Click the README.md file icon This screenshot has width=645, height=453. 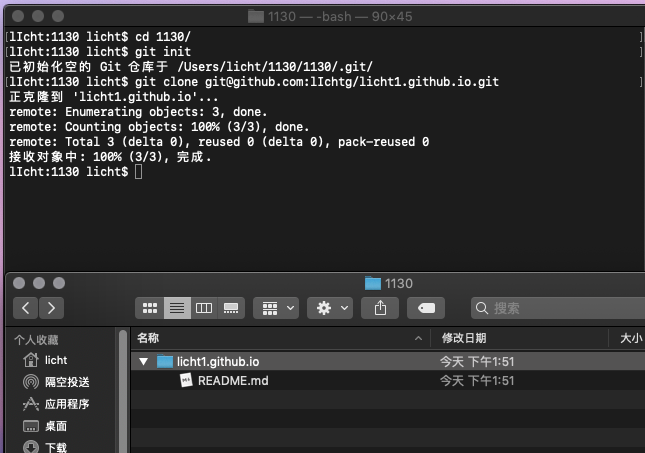click(x=186, y=380)
